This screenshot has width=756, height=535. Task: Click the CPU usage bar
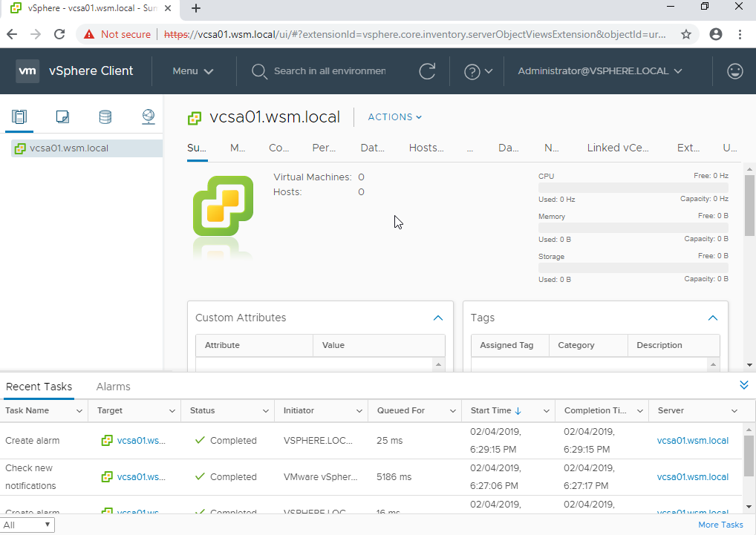pos(633,188)
